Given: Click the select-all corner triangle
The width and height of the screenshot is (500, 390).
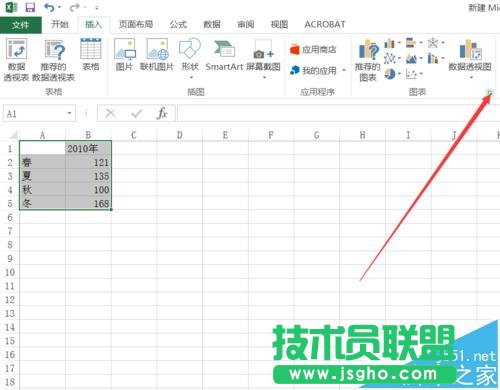Looking at the screenshot, I should point(13,135).
